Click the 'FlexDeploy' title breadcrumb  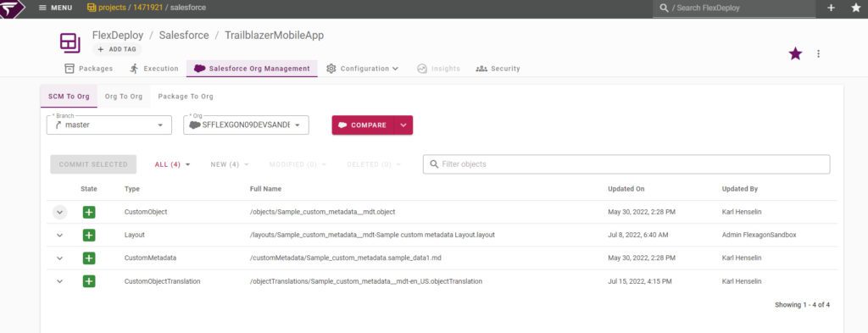118,35
